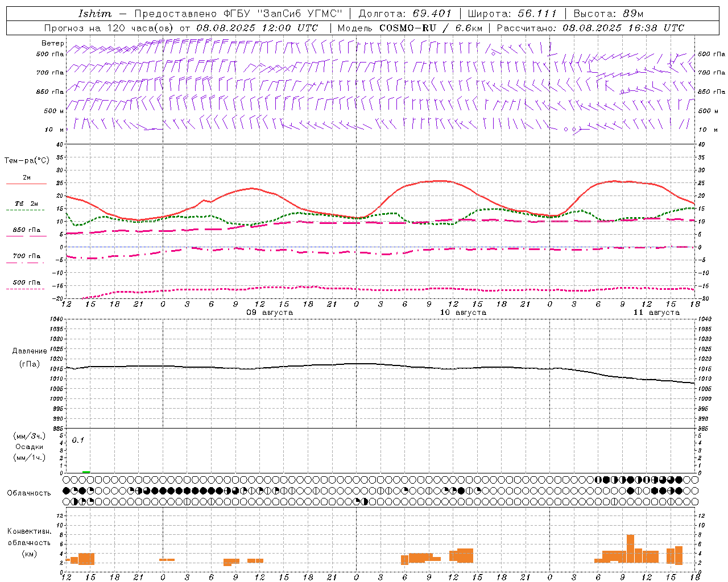Screen dimensions: 728x582
Task: Click "985" on right pressure axis
Action: coord(704,429)
